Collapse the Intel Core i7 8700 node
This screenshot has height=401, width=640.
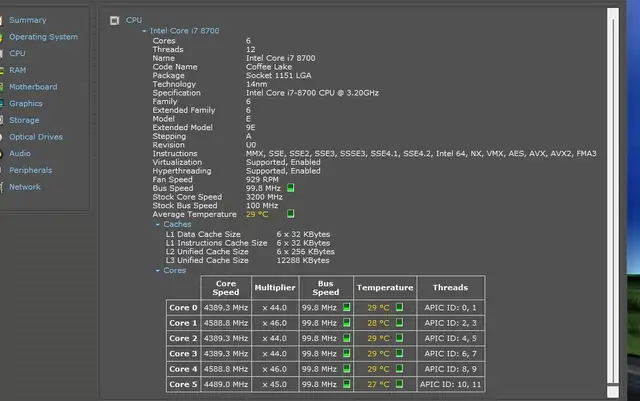[x=144, y=31]
